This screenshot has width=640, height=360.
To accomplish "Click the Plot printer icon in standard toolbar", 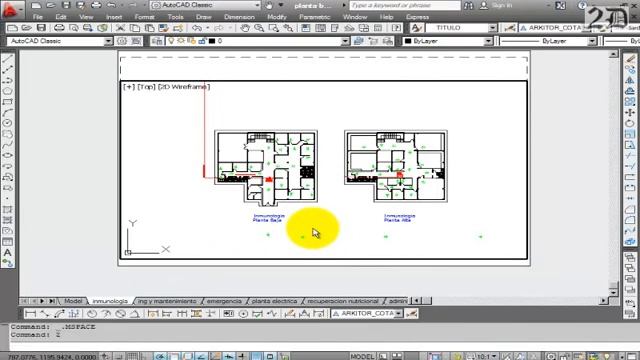I will click(59, 28).
